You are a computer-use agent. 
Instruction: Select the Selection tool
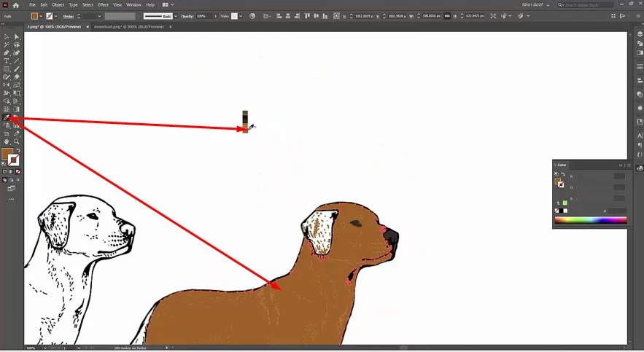click(x=6, y=36)
